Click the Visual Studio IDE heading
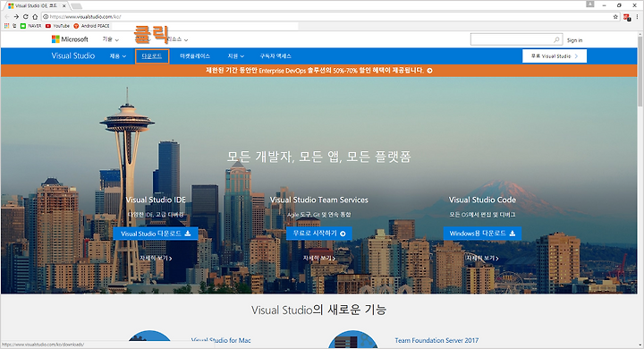 pos(156,200)
